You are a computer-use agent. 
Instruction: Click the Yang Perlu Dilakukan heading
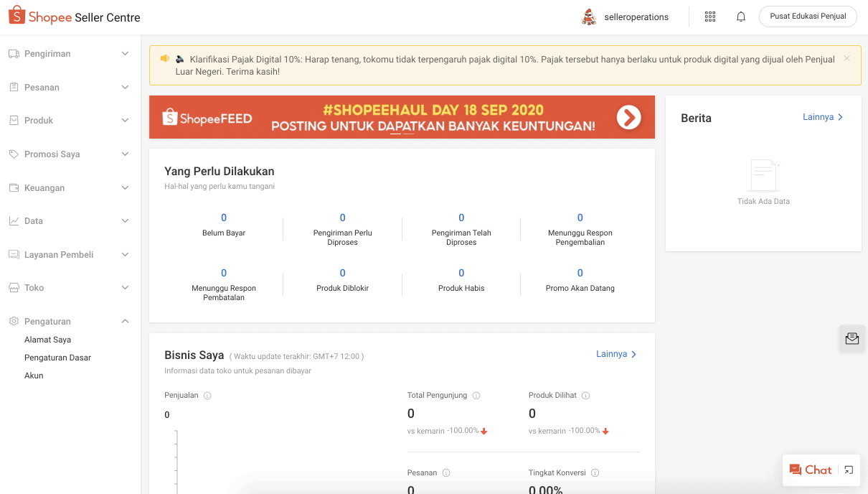click(220, 172)
